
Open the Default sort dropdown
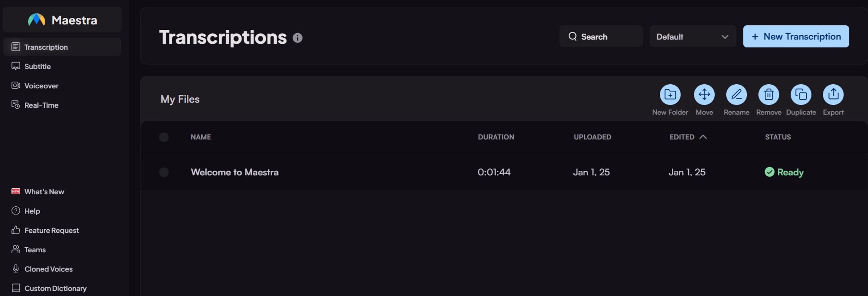(x=693, y=36)
